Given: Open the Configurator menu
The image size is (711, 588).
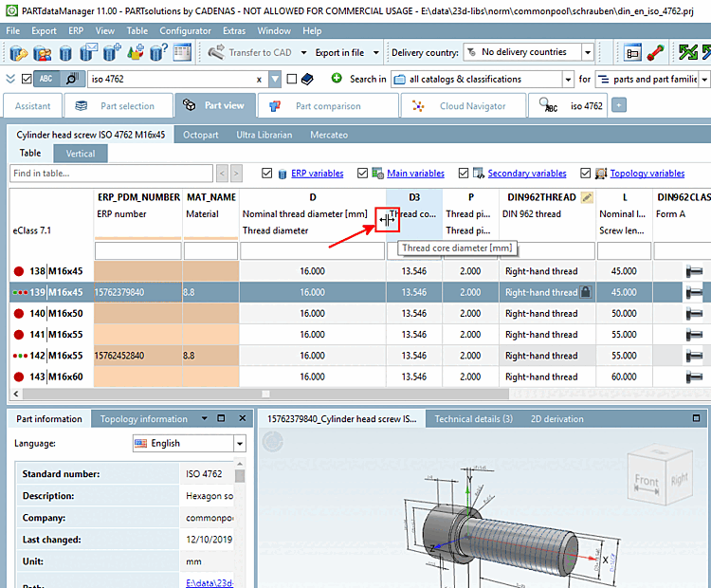Looking at the screenshot, I should pyautogui.click(x=185, y=31).
